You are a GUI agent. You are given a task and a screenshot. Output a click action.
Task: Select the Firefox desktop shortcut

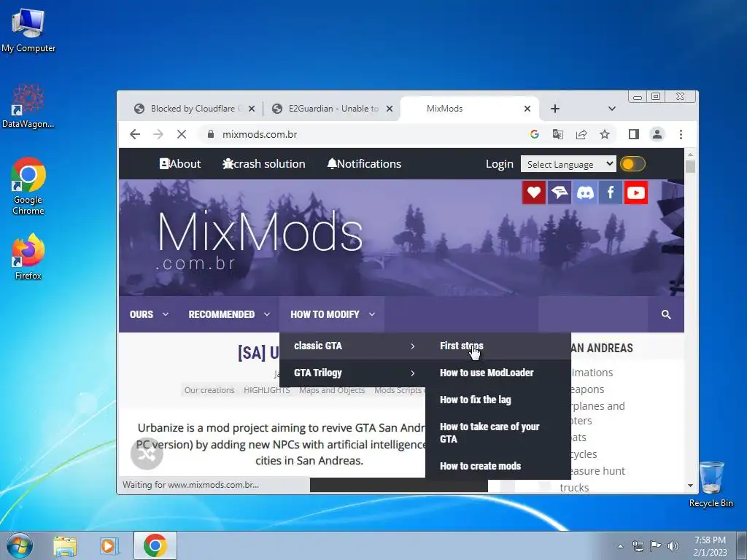pyautogui.click(x=28, y=256)
